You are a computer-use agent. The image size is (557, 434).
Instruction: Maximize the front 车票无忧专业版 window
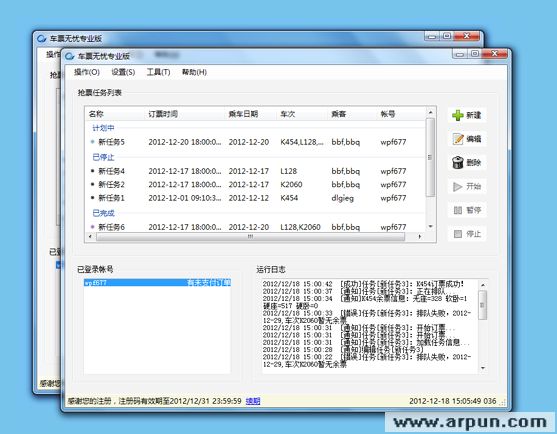[x=475, y=54]
